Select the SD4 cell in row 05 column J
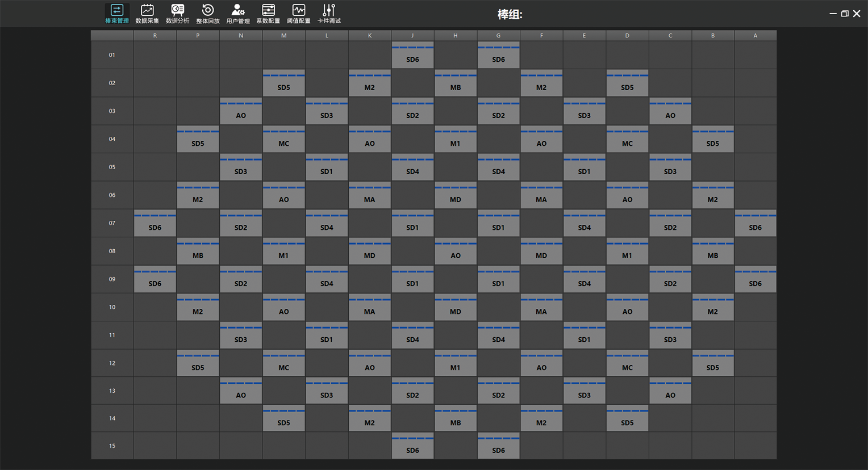 tap(412, 167)
